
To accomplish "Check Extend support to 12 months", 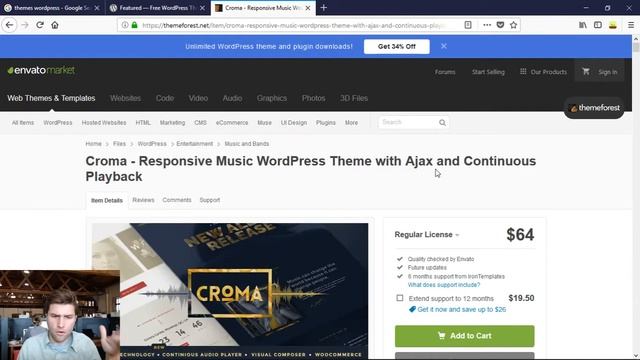I will click(400, 298).
